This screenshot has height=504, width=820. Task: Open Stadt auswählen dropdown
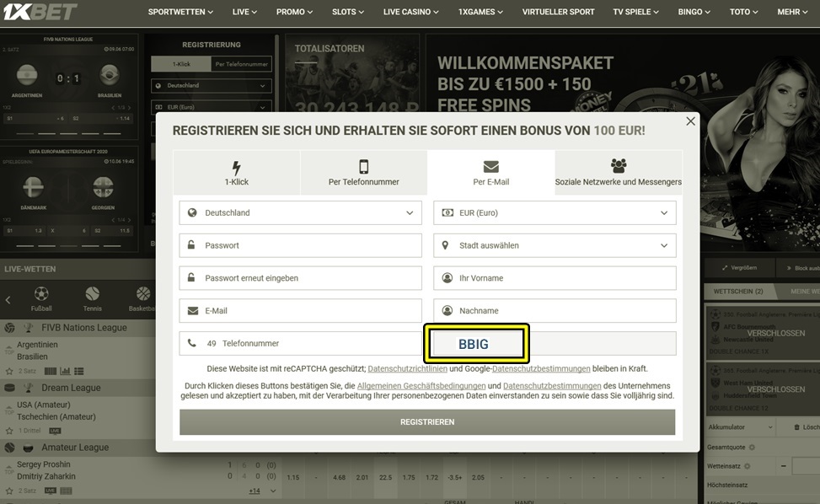555,245
